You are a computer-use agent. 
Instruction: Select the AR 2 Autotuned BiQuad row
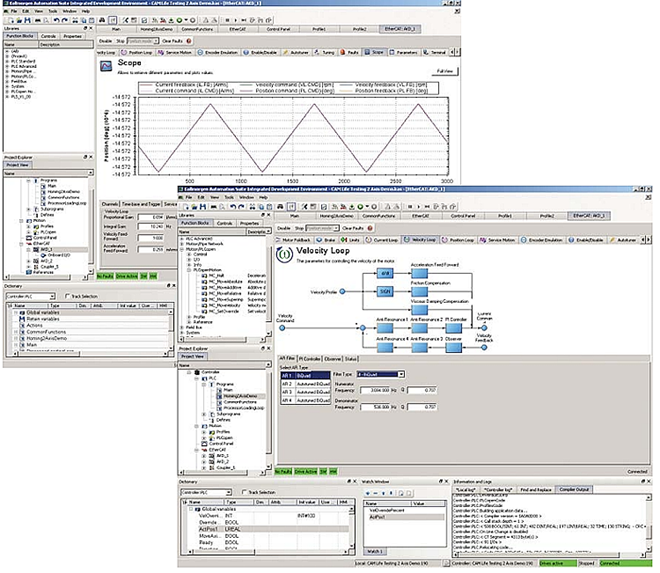click(x=306, y=384)
